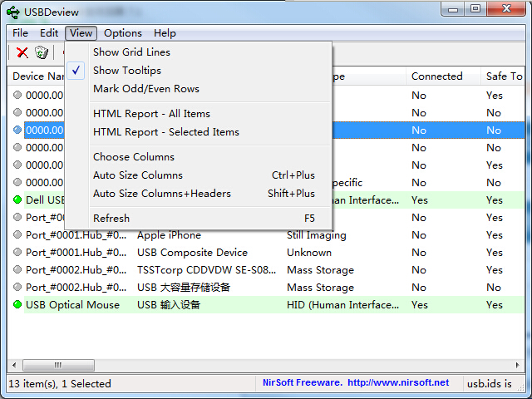Screen dimensions: 532x399
Task: Uncheck Show Tooltips in View menu
Action: 127,71
